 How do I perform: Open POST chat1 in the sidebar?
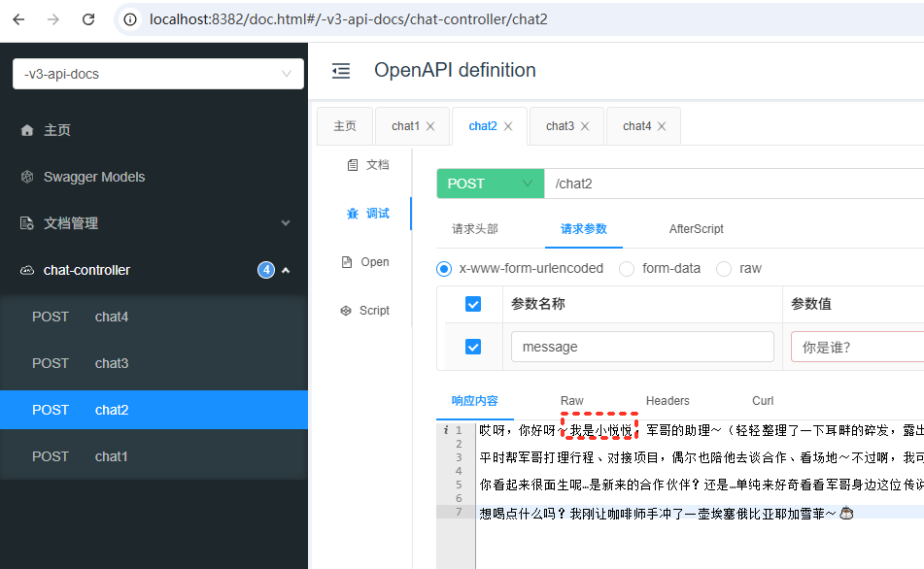coord(111,456)
